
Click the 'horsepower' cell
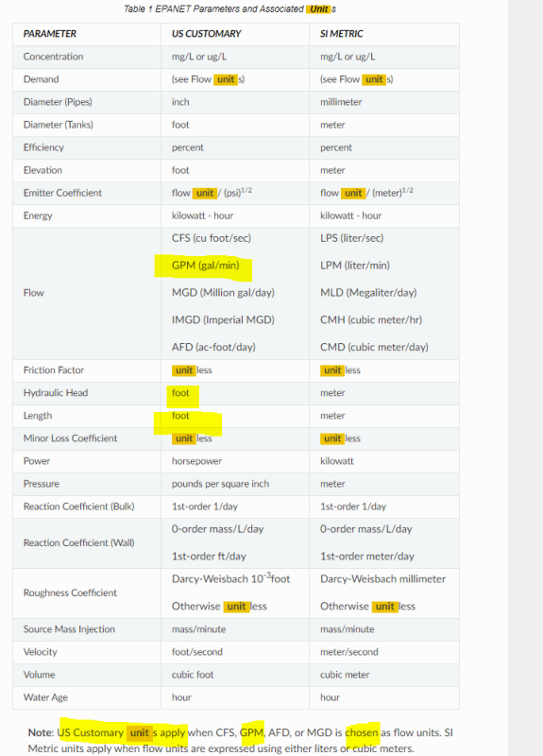click(196, 461)
